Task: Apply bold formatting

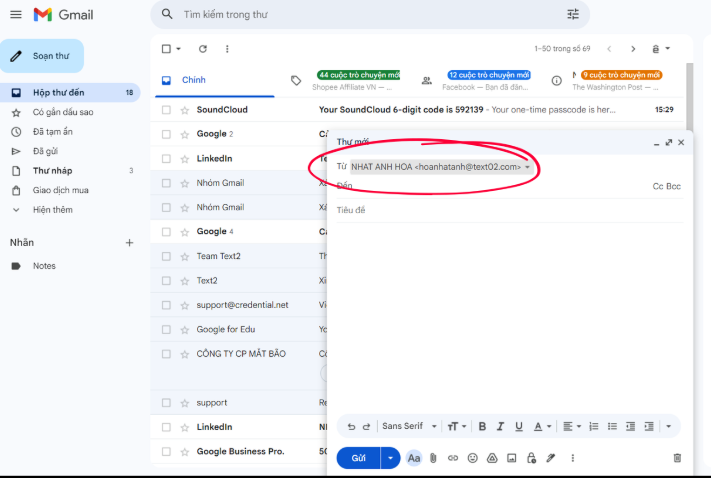Action: pos(482,426)
